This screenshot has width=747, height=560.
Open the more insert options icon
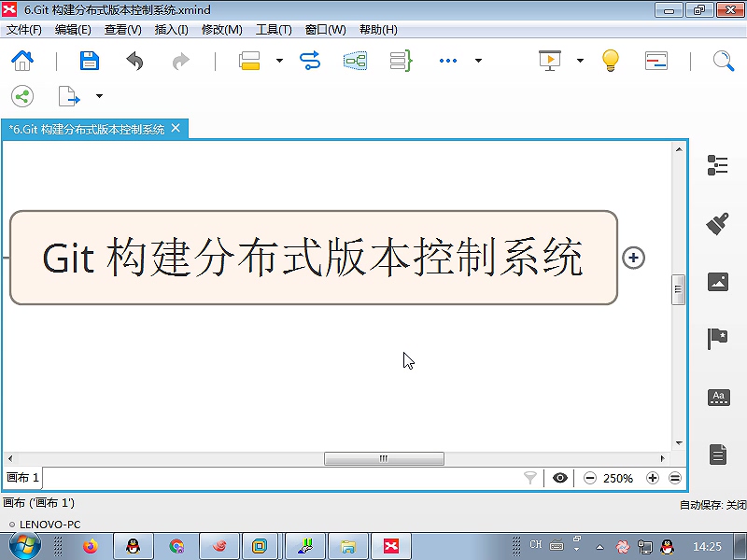pyautogui.click(x=448, y=61)
